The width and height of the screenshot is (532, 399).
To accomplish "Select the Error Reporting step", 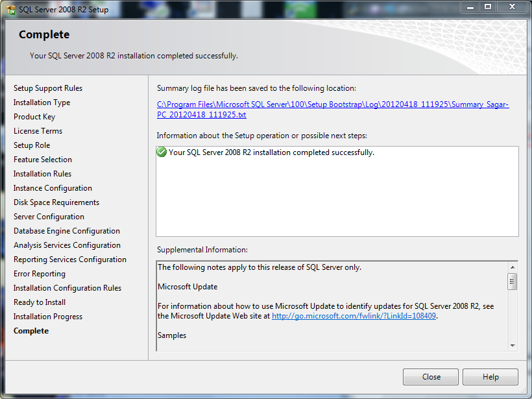I will pos(40,274).
